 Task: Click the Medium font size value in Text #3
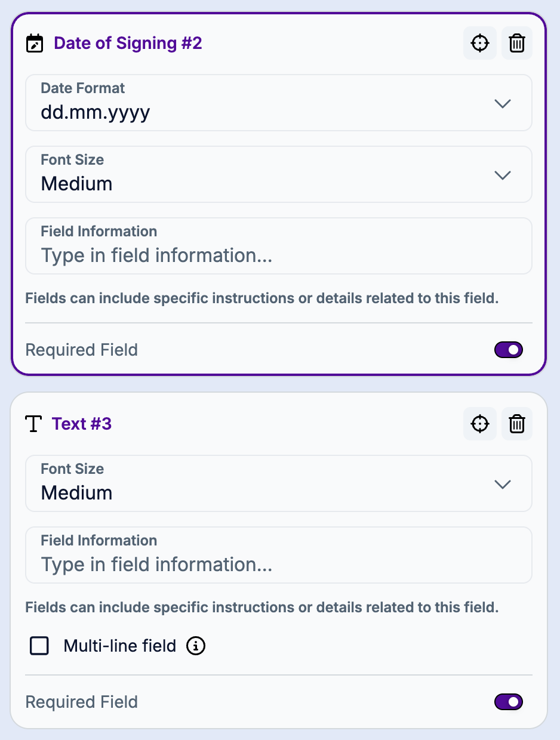click(x=77, y=493)
